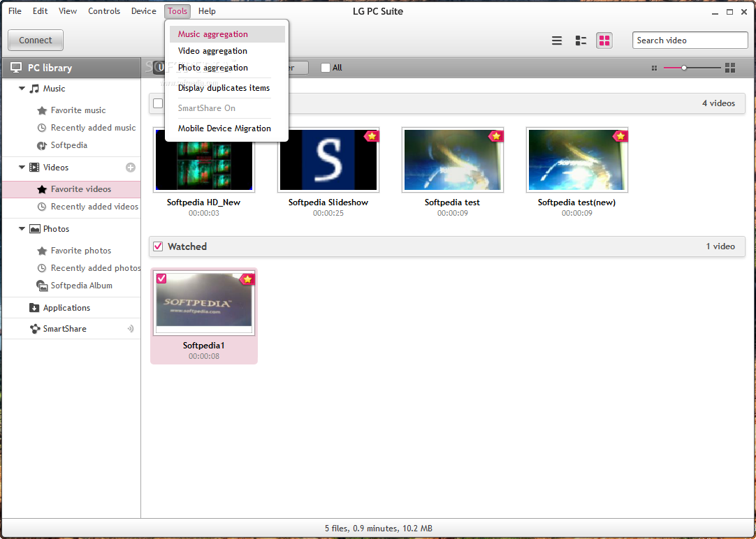
Task: Click the Recently added videos clock icon
Action: pos(42,207)
